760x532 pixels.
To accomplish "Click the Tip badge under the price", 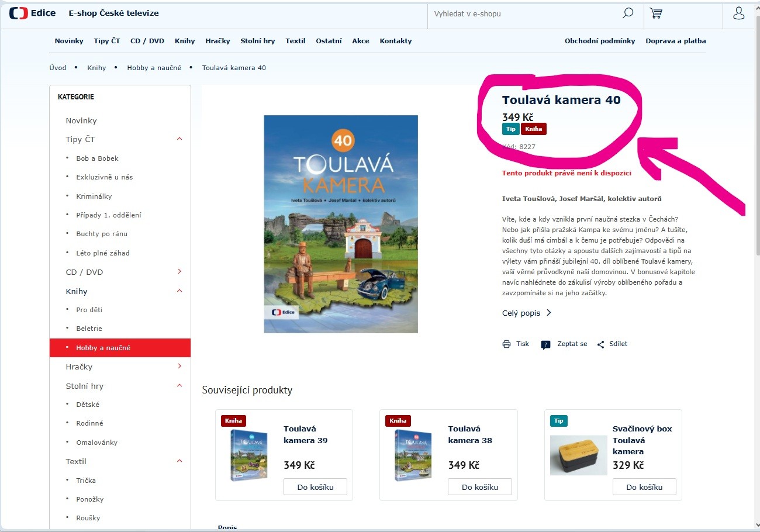I will [511, 129].
